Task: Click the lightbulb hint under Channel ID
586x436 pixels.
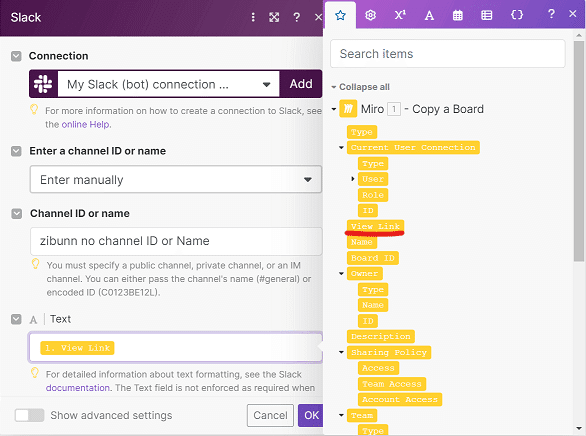Action: click(36, 264)
